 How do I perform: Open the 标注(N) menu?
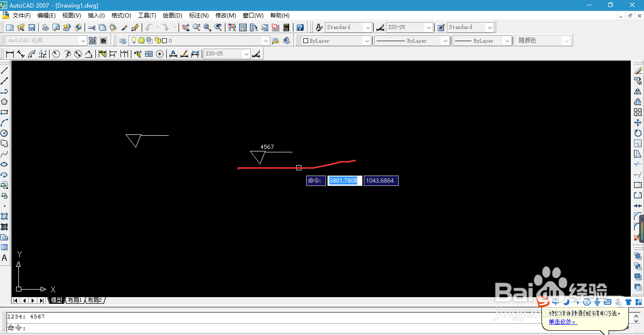pos(198,16)
